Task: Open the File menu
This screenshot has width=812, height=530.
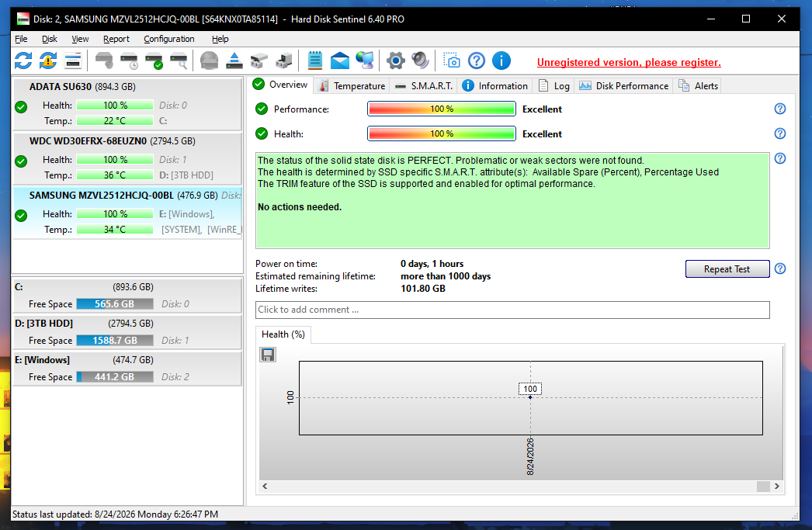Action: (21, 39)
